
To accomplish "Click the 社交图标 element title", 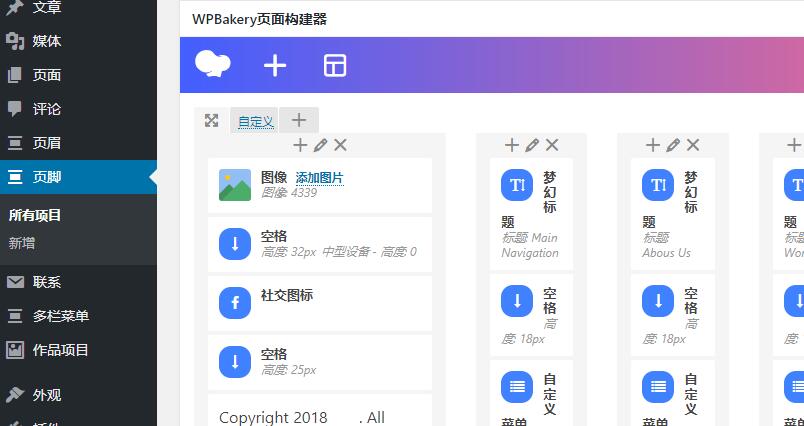I will coord(287,295).
